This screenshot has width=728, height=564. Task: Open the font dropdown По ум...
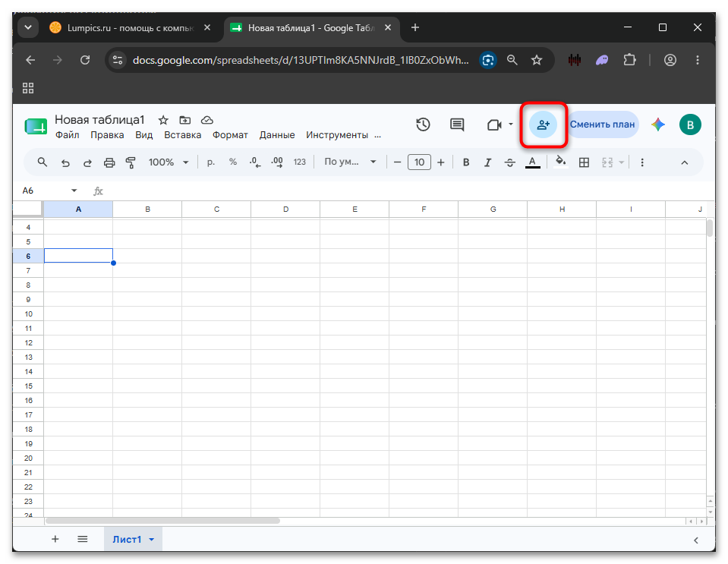350,162
